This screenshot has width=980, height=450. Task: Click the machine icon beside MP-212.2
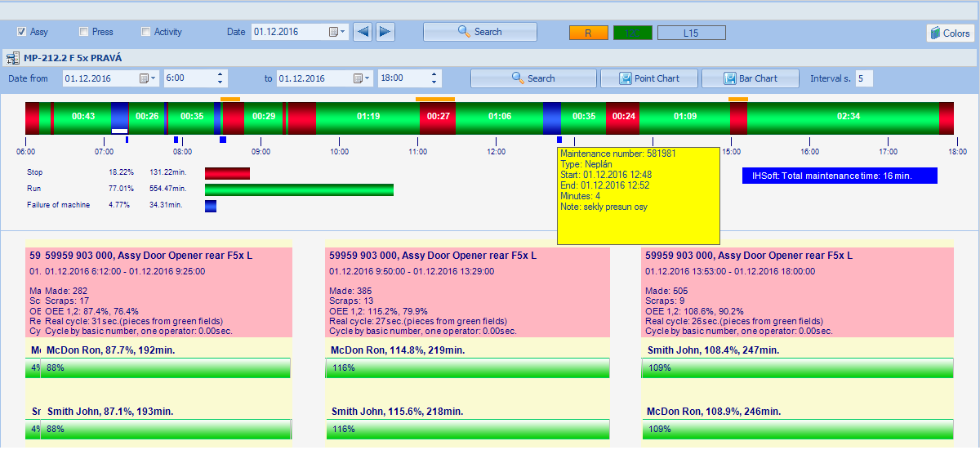click(13, 58)
